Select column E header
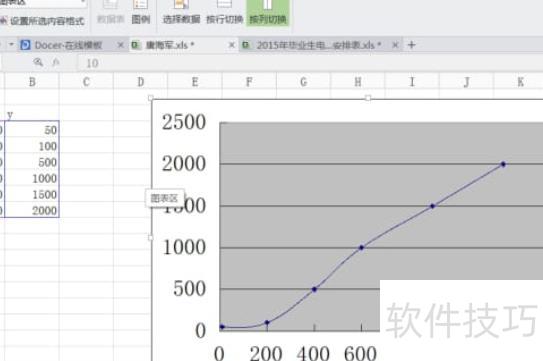Image resolution: width=543 pixels, height=361 pixels. 195,82
